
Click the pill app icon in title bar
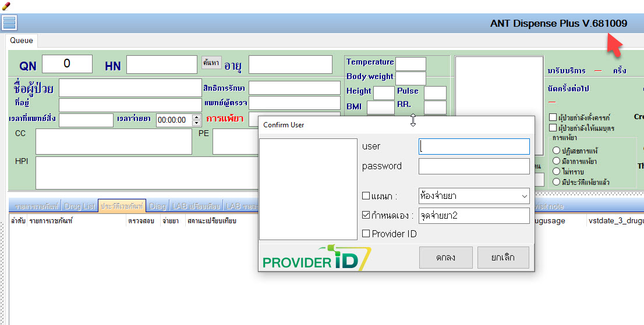pyautogui.click(x=6, y=5)
